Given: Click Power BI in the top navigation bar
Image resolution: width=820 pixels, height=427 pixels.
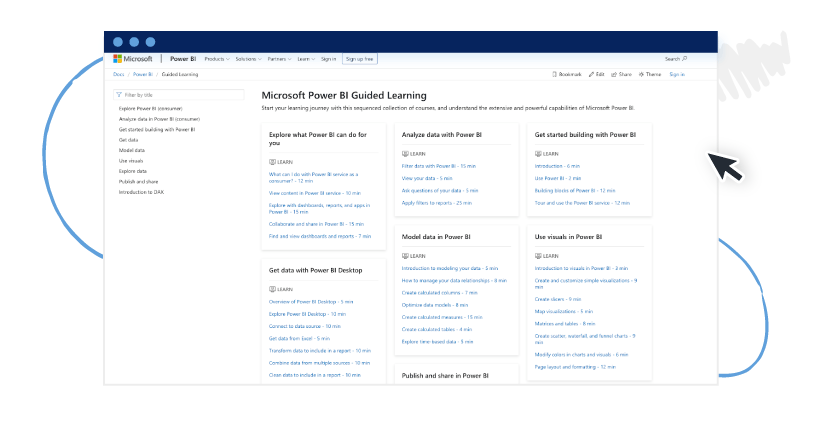Looking at the screenshot, I should coord(183,59).
